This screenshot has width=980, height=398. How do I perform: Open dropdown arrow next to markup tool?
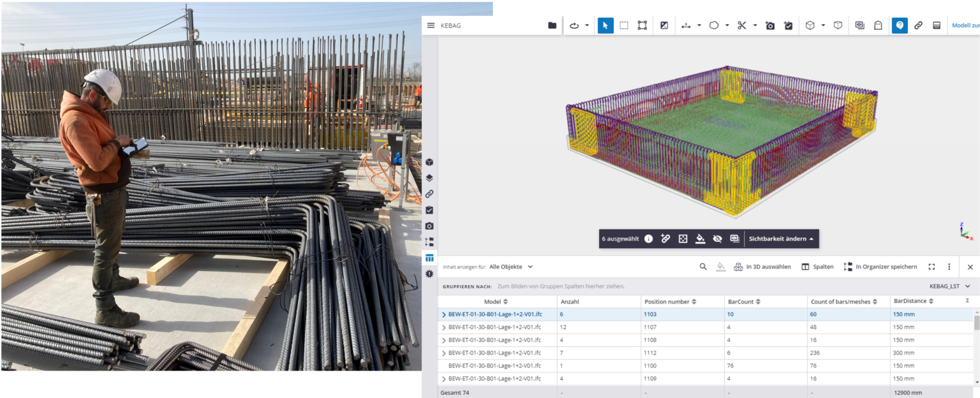(727, 26)
